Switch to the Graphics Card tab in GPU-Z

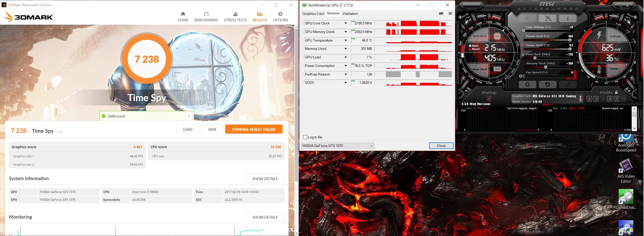(x=313, y=14)
